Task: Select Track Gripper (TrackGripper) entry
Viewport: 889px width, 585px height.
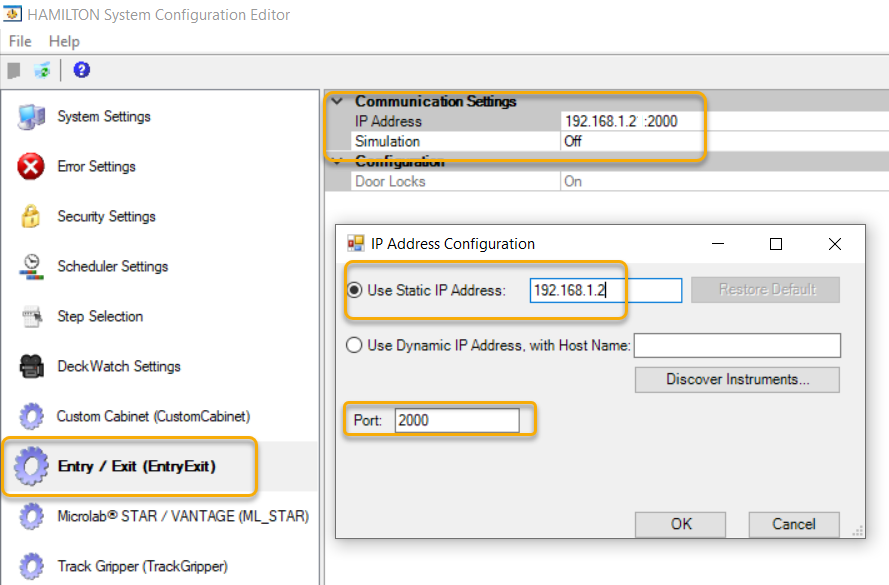Action: click(142, 566)
